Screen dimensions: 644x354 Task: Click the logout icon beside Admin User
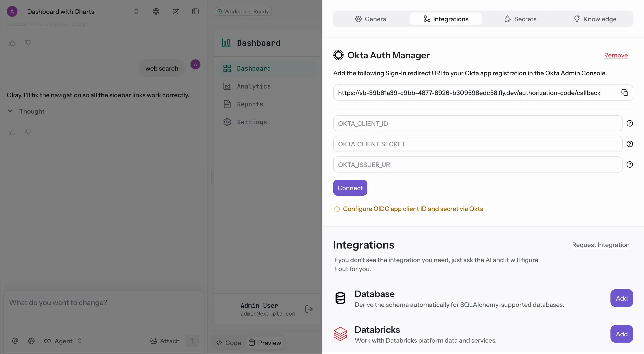(x=309, y=309)
